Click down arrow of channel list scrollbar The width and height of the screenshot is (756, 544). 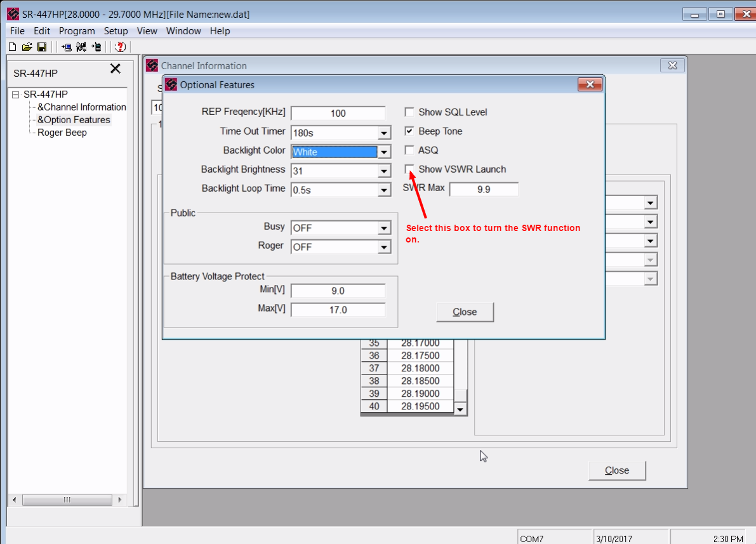coord(460,409)
